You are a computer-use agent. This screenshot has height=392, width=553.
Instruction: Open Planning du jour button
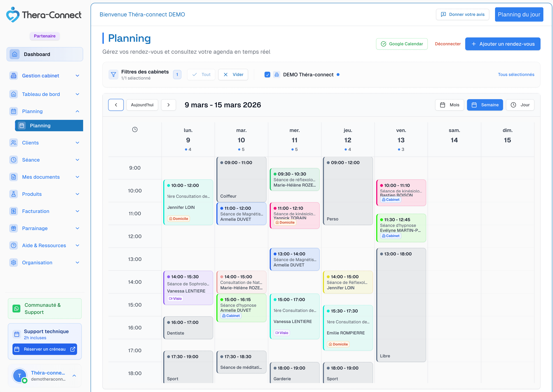pos(519,14)
